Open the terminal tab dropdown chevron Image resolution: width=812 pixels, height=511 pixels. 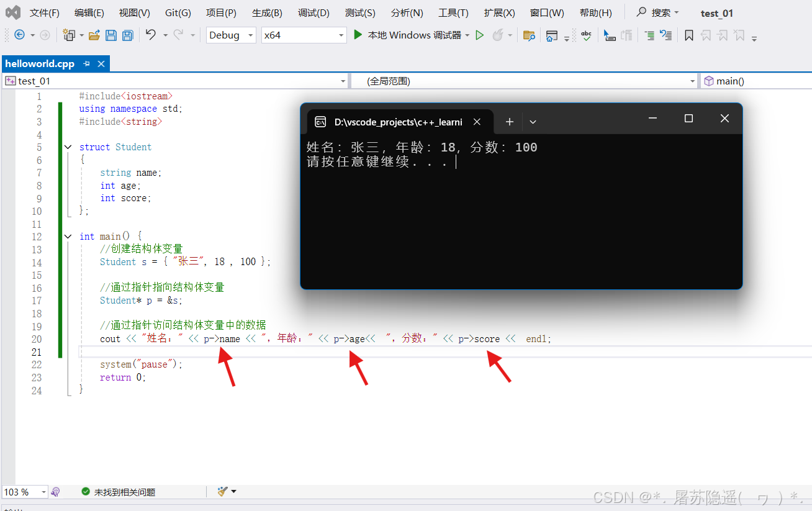click(x=533, y=122)
